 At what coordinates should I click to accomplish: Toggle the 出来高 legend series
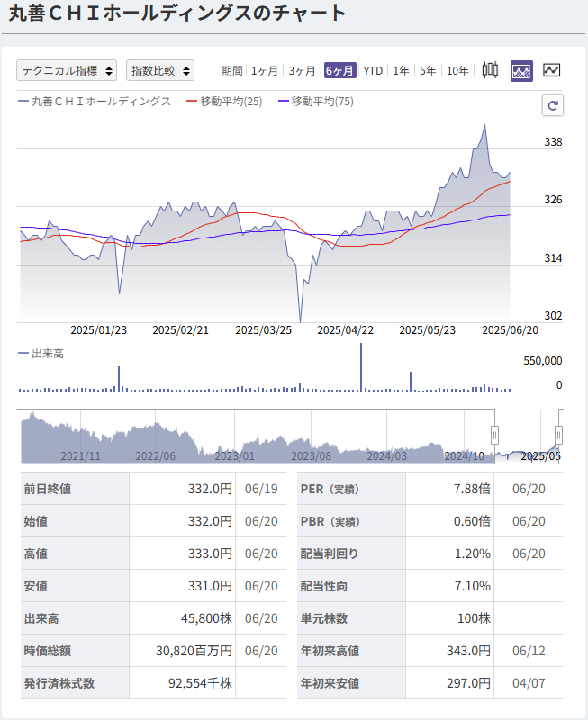tap(41, 354)
